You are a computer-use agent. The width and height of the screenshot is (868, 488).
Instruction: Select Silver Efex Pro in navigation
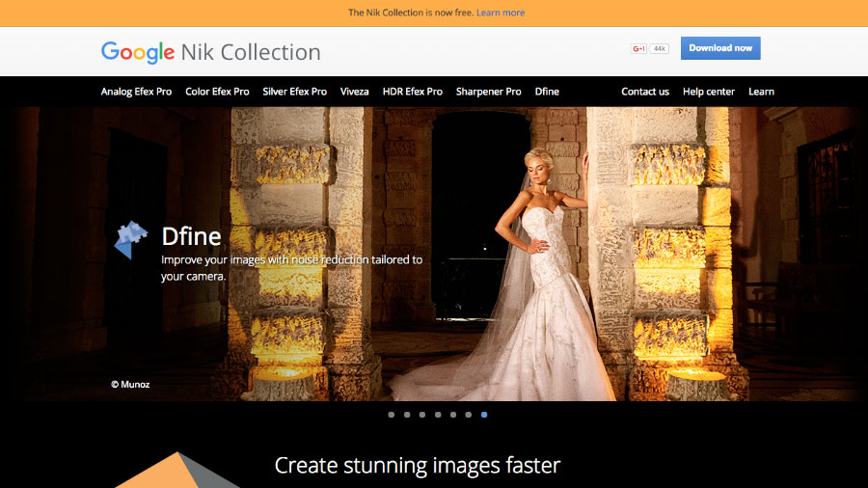tap(294, 92)
